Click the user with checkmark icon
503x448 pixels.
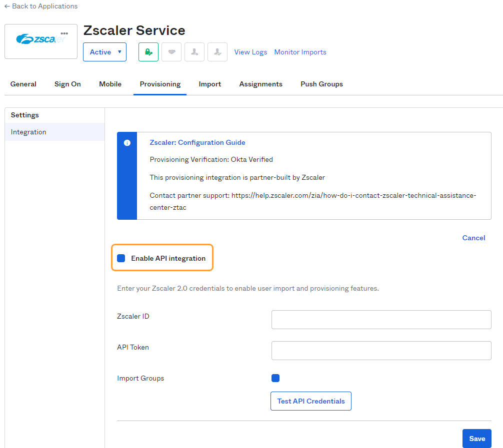click(217, 52)
